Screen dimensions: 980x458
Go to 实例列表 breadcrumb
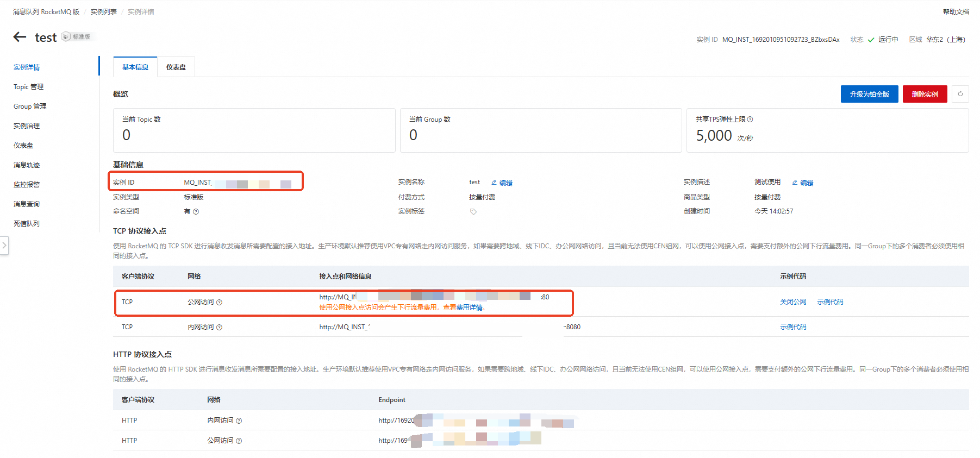(x=104, y=12)
